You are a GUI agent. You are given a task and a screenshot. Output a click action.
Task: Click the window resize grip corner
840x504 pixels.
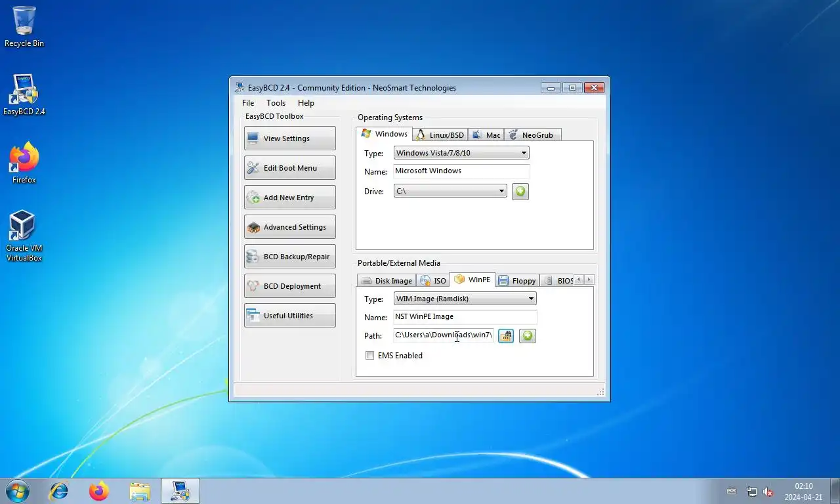[600, 392]
